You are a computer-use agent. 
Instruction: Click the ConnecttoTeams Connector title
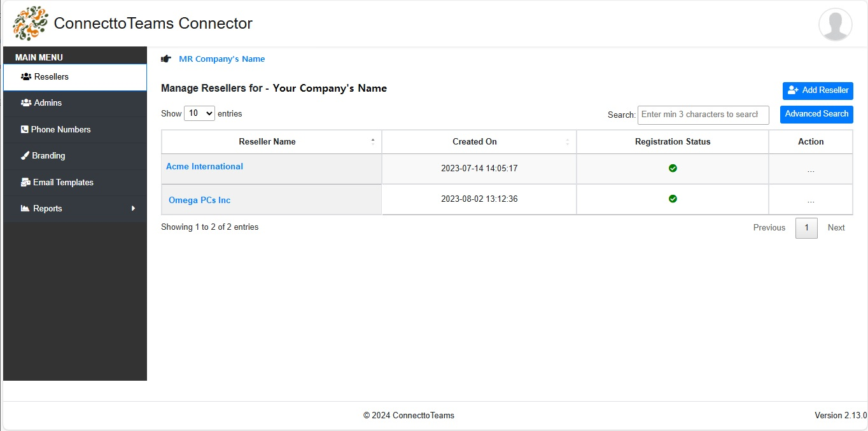pyautogui.click(x=153, y=24)
